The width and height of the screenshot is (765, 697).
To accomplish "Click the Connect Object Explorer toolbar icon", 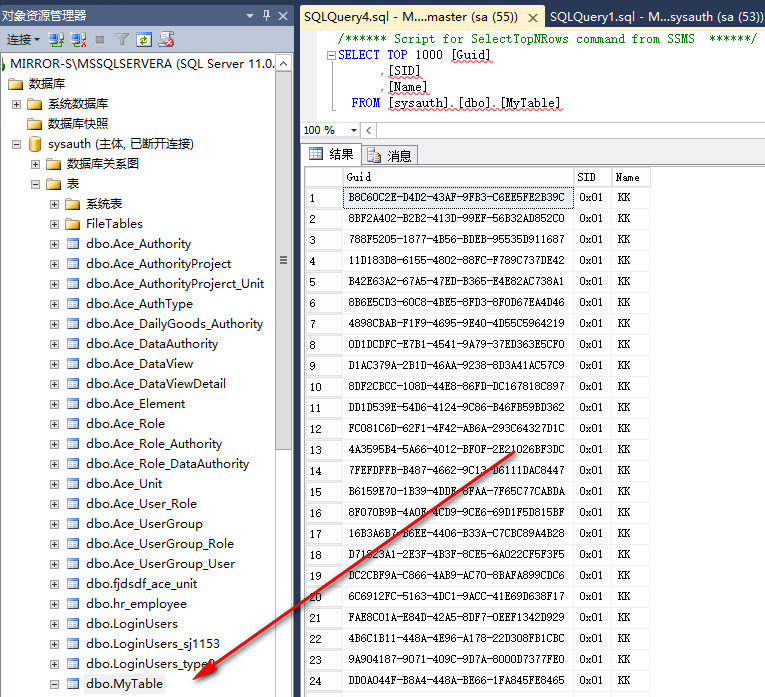I will point(56,40).
